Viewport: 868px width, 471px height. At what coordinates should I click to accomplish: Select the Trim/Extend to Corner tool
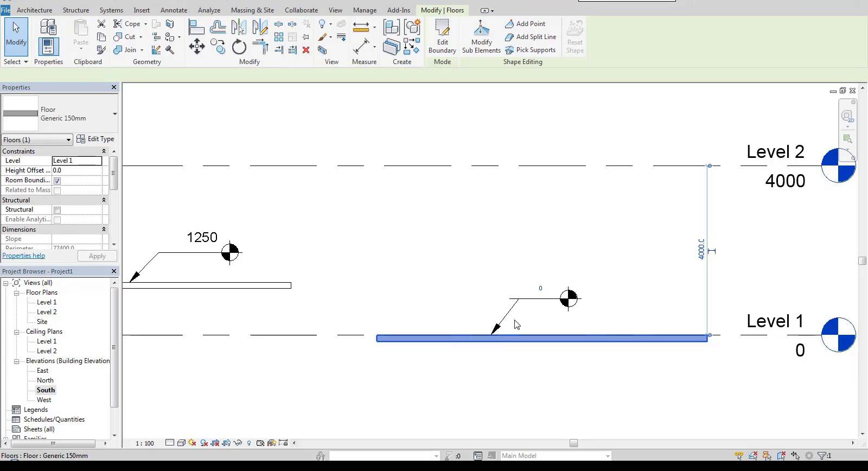click(260, 47)
